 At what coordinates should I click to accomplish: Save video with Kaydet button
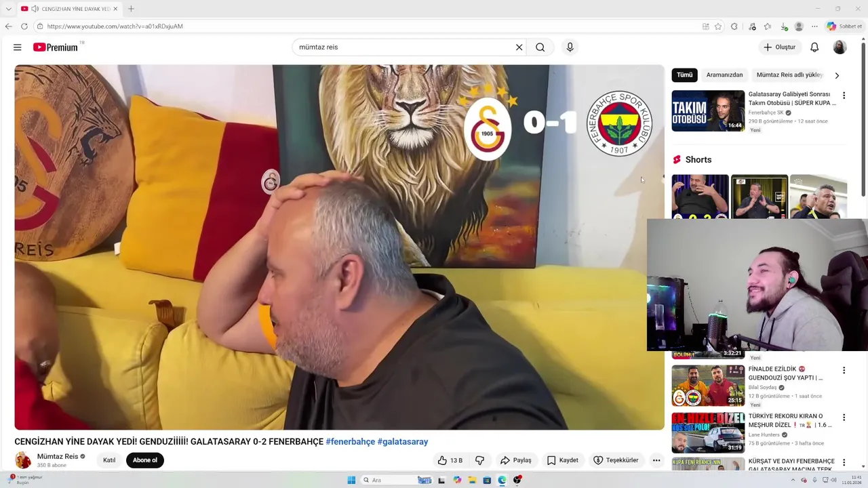[x=563, y=460]
